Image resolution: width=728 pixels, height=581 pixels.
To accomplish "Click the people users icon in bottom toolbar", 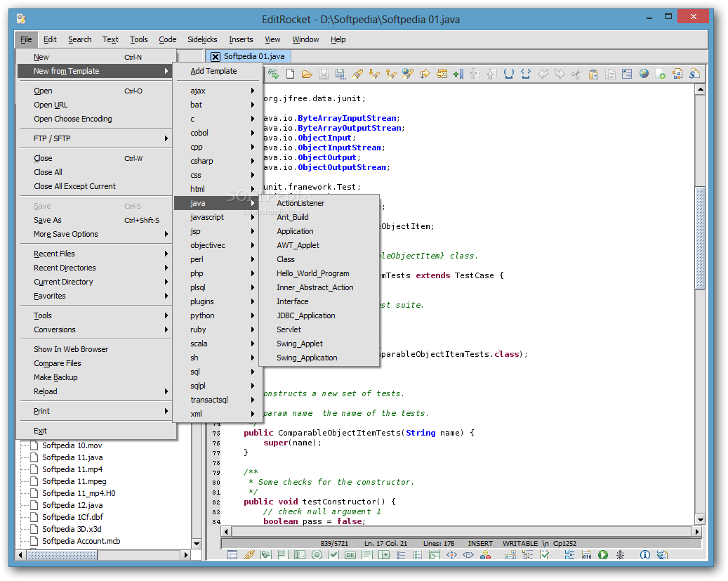I will tap(485, 554).
